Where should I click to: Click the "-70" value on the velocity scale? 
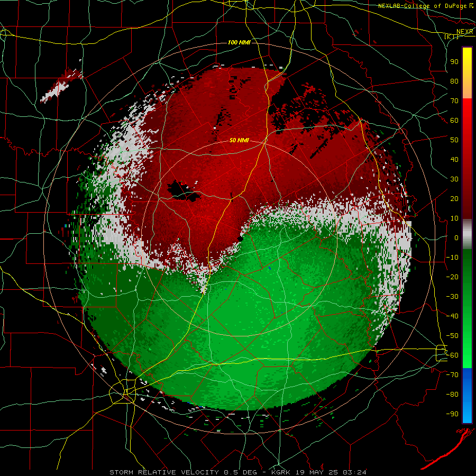(452, 374)
